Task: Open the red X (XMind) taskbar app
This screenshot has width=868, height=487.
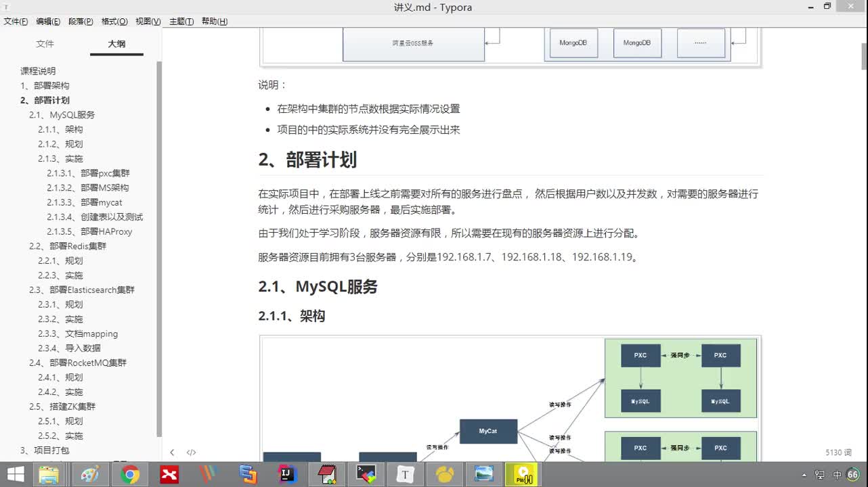Action: tap(169, 475)
